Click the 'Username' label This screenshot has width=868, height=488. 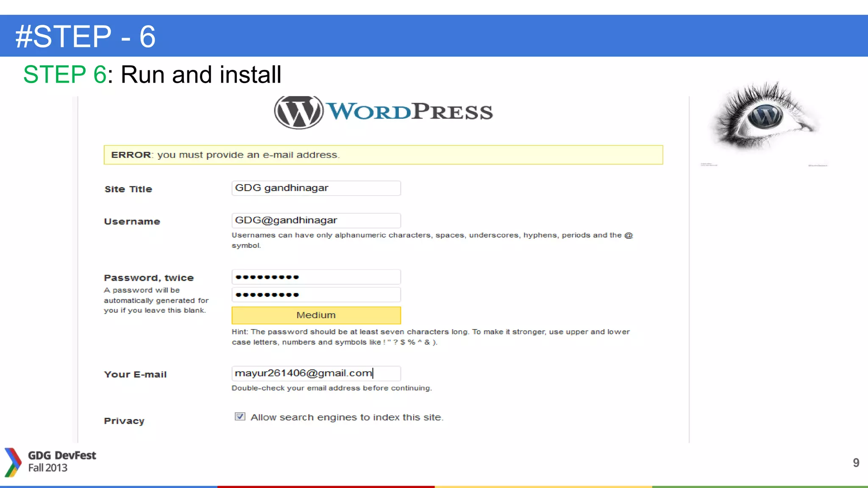[132, 222]
